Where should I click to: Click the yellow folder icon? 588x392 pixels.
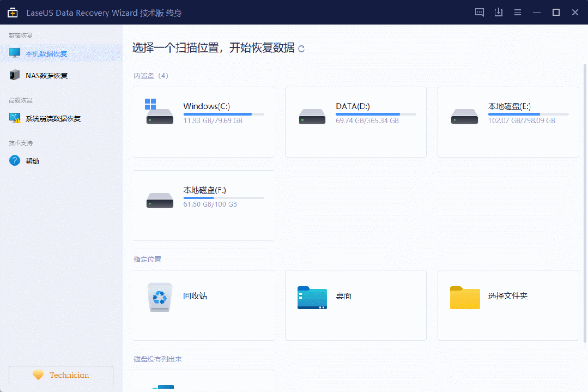[x=465, y=298]
